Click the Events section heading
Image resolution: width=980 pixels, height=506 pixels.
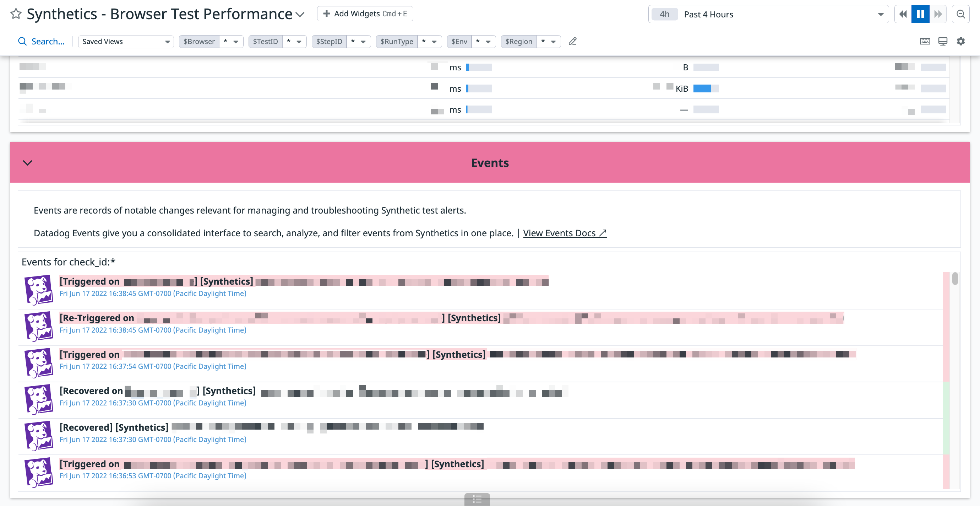coord(490,163)
